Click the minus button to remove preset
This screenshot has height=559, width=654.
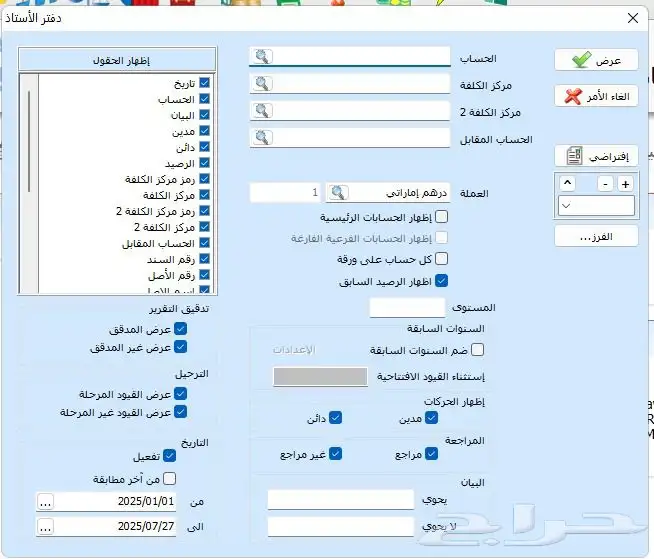605,184
